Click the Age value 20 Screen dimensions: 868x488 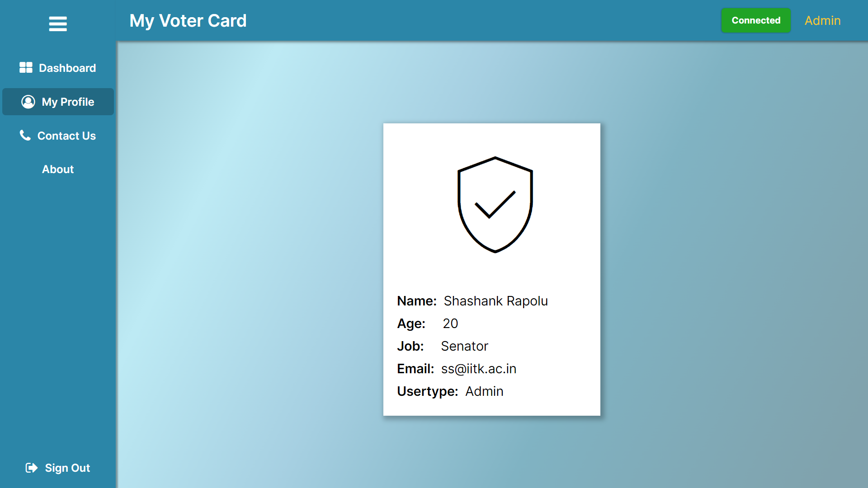[x=450, y=324]
